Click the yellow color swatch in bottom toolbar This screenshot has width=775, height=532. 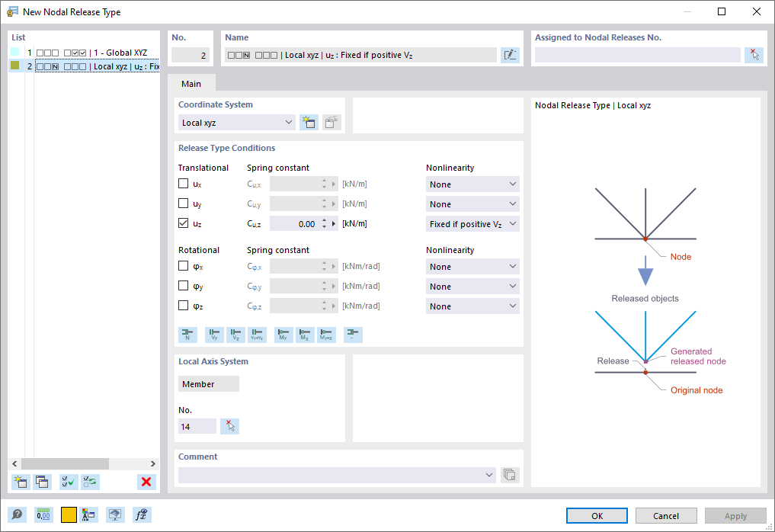click(69, 514)
